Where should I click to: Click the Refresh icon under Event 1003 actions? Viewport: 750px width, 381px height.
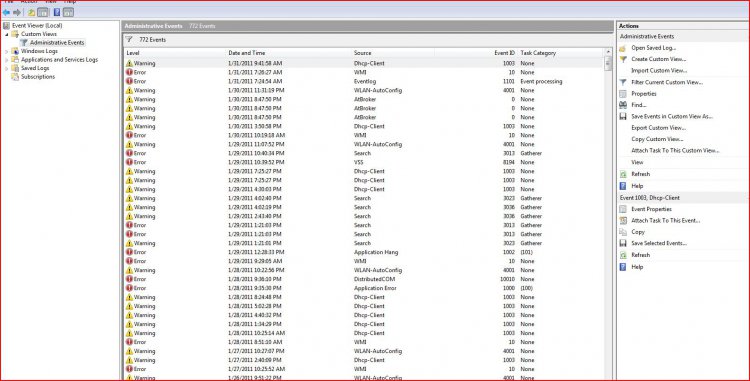[x=623, y=255]
